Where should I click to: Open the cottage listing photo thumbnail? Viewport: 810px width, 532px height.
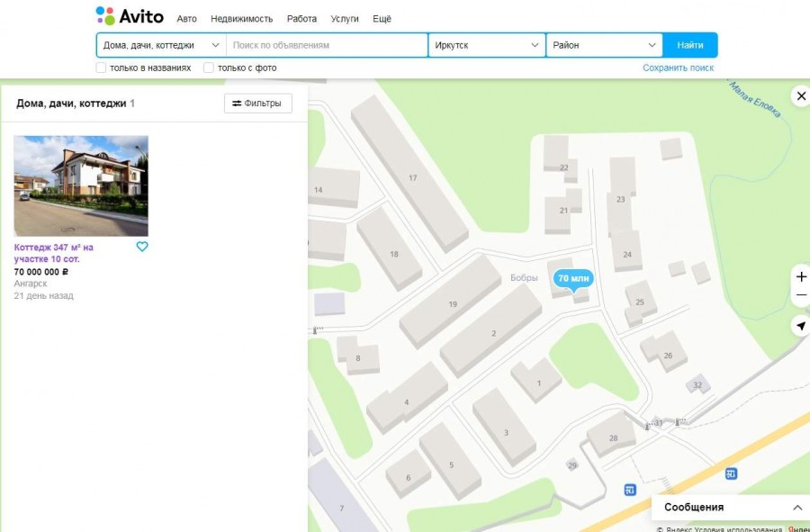(x=81, y=186)
